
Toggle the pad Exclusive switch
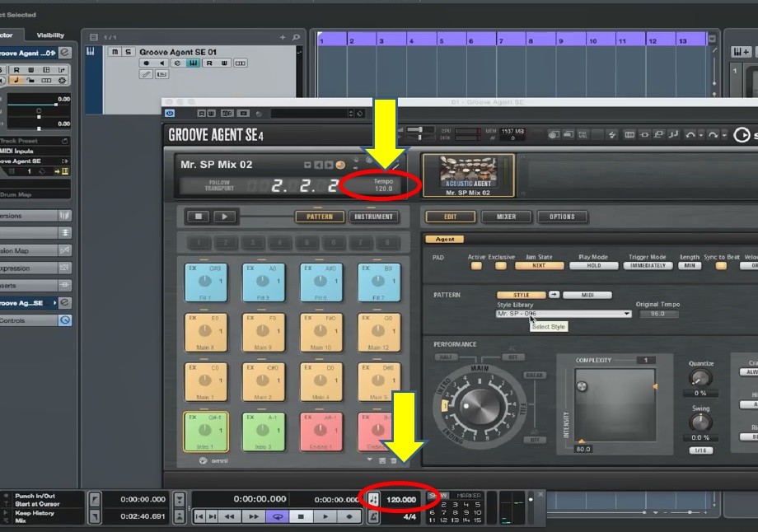tap(501, 265)
